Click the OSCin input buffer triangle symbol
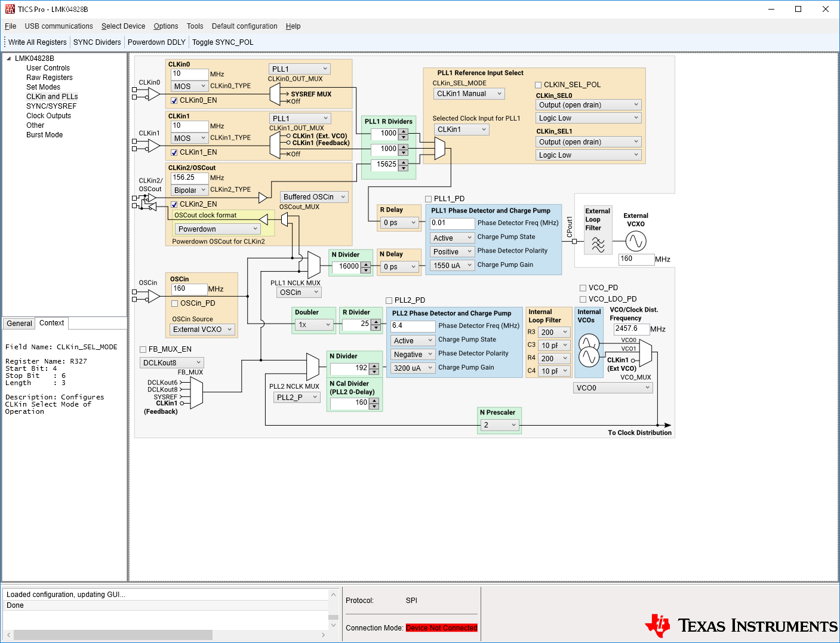 [153, 296]
